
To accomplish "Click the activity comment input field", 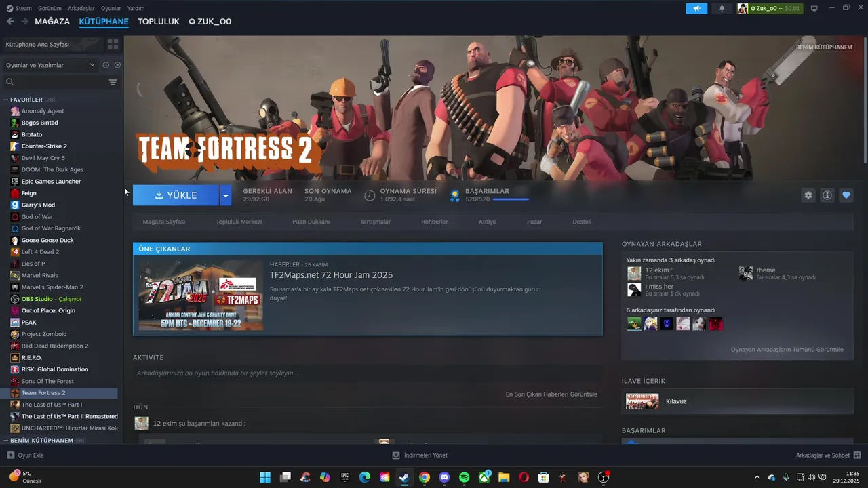I will click(368, 373).
